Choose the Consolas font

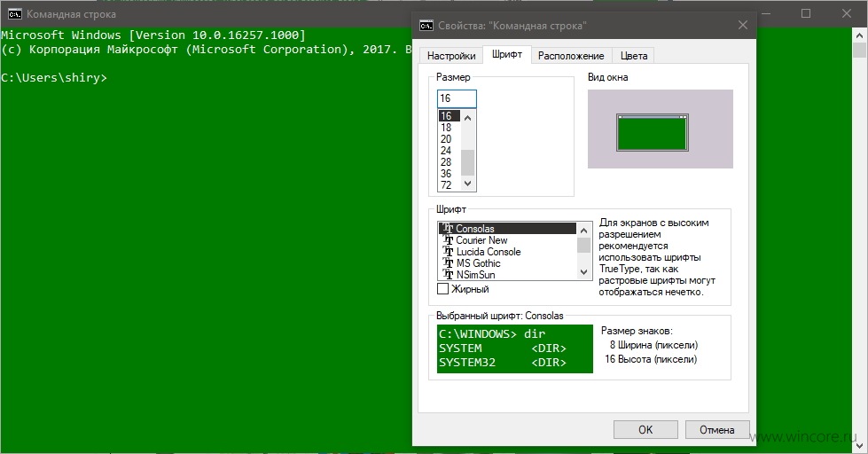[x=508, y=228]
